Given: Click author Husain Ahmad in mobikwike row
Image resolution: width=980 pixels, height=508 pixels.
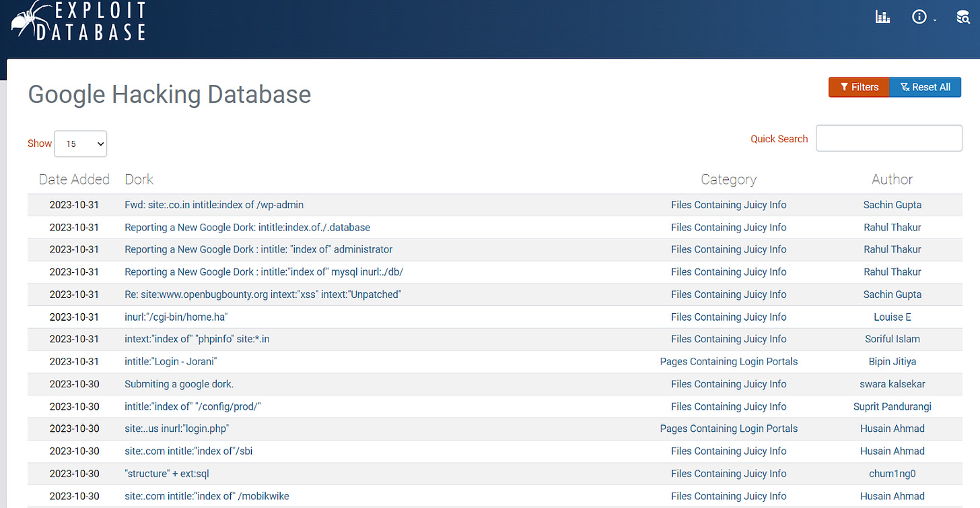Looking at the screenshot, I should coord(893,496).
